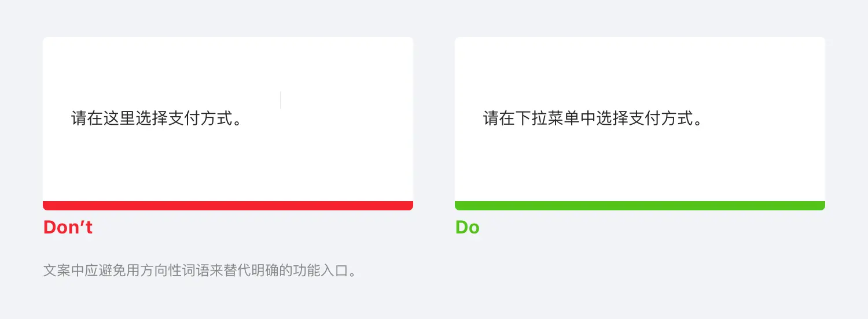Click the thin vertical line in the Don't card
This screenshot has height=319, width=868.
pos(281,100)
